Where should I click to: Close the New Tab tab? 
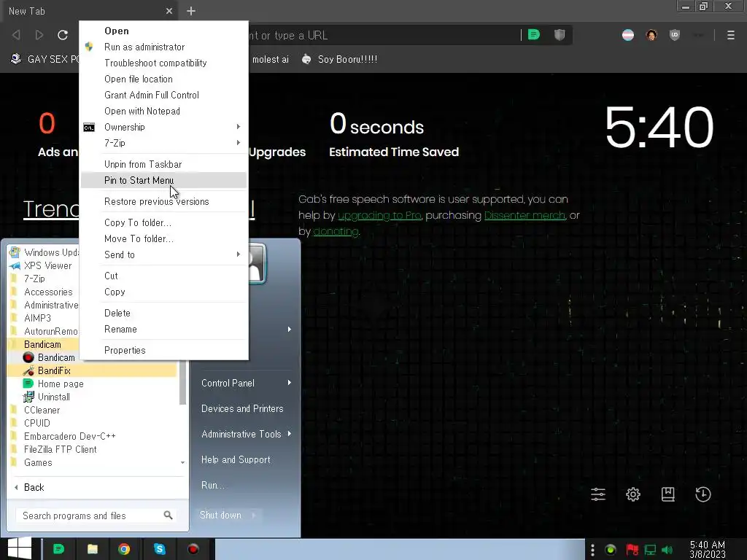click(x=169, y=11)
